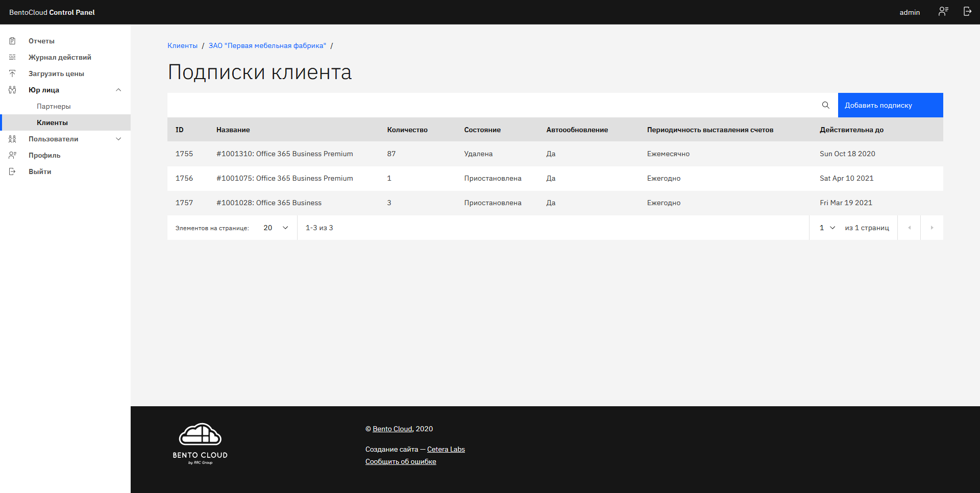Viewport: 980px width, 493px height.
Task: Select the Журнал действий list icon
Action: (12, 57)
